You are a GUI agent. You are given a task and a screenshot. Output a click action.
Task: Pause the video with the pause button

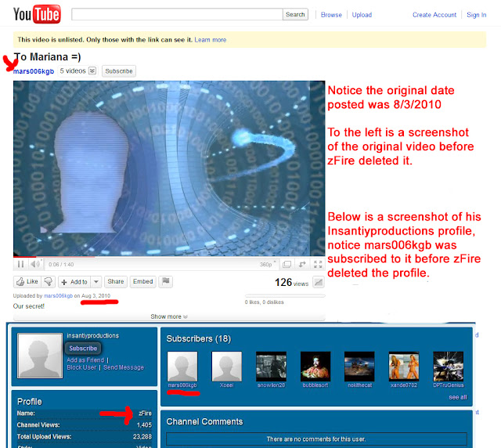coord(21,264)
